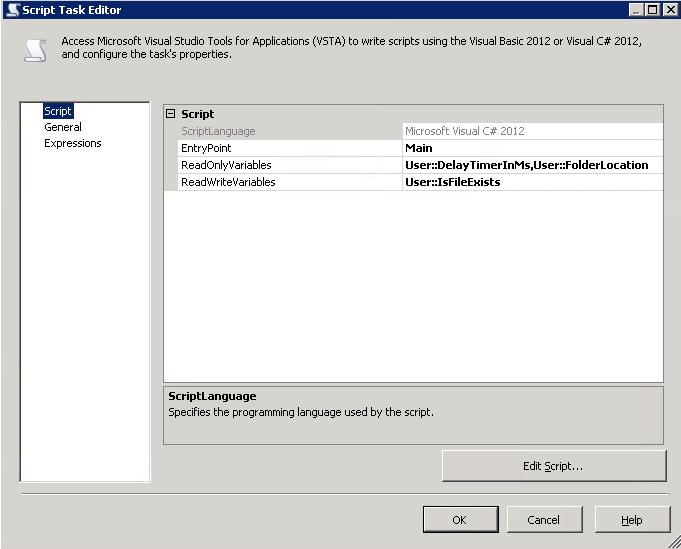Select the EntryPoint property label
Viewport: 681px width, 549px height.
[x=206, y=148]
